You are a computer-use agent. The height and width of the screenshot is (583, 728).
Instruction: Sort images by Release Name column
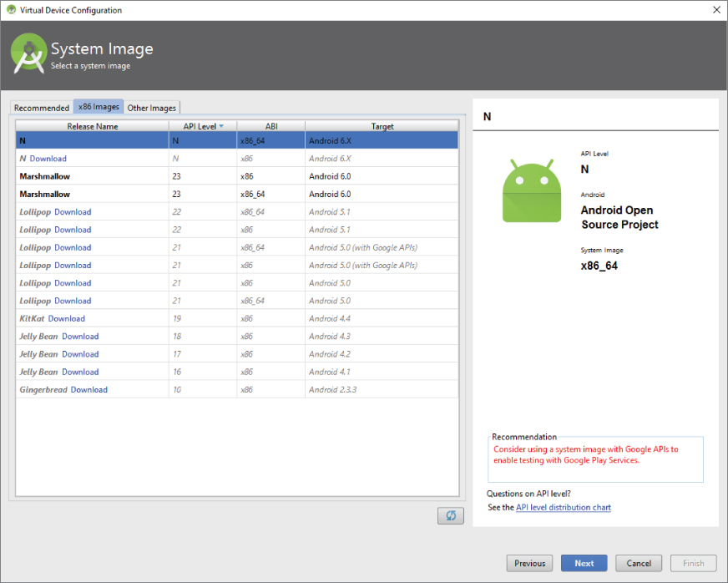92,125
